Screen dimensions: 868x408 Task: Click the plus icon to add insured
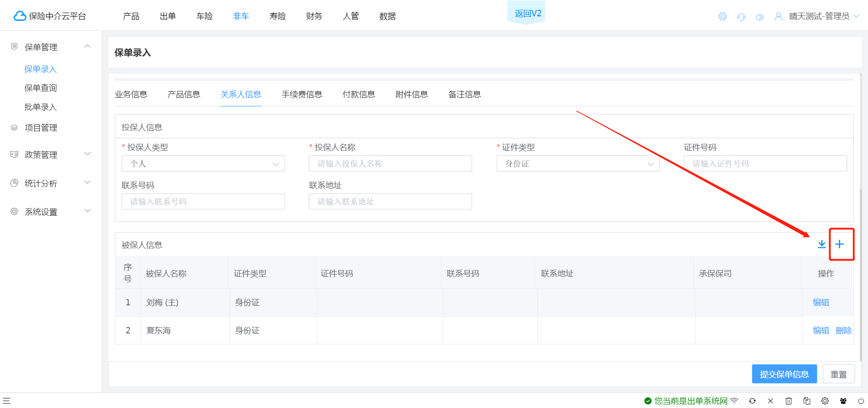(x=840, y=244)
